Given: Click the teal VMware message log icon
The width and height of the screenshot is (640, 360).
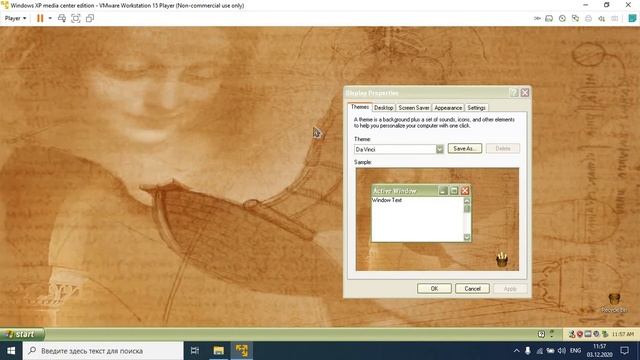Looking at the screenshot, I should click(632, 18).
